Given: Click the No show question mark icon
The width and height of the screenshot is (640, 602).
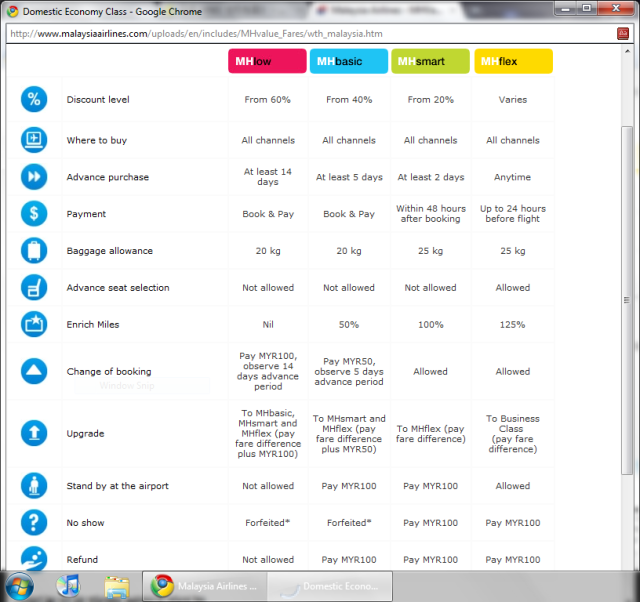Looking at the screenshot, I should [34, 522].
